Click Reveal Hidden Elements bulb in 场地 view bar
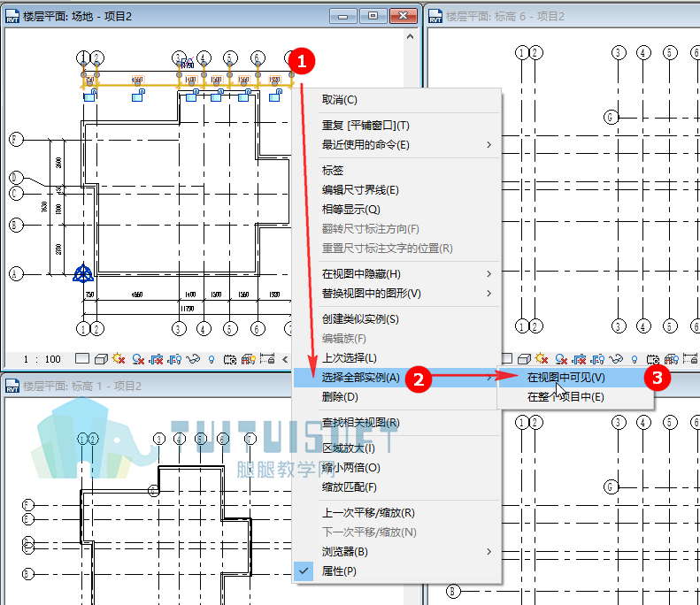 click(212, 359)
